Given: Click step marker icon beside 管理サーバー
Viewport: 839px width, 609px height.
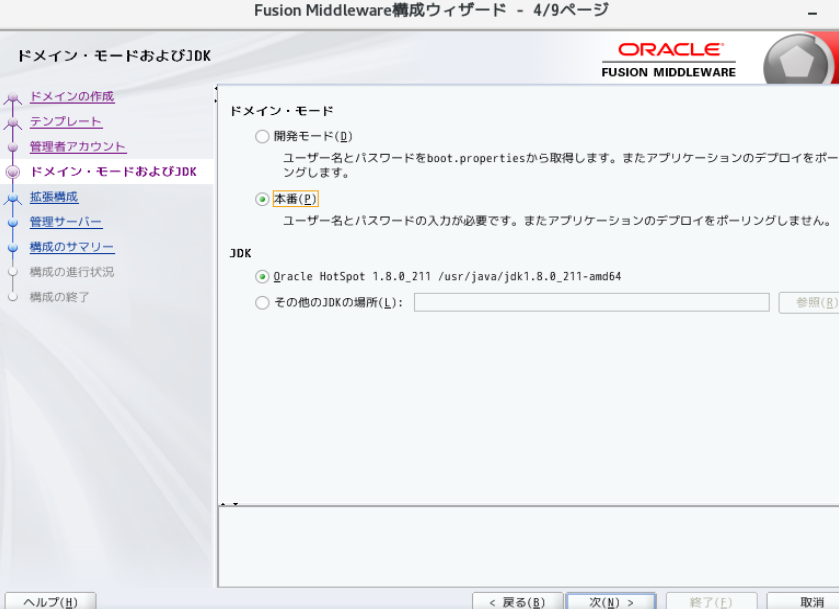Looking at the screenshot, I should click(x=13, y=222).
